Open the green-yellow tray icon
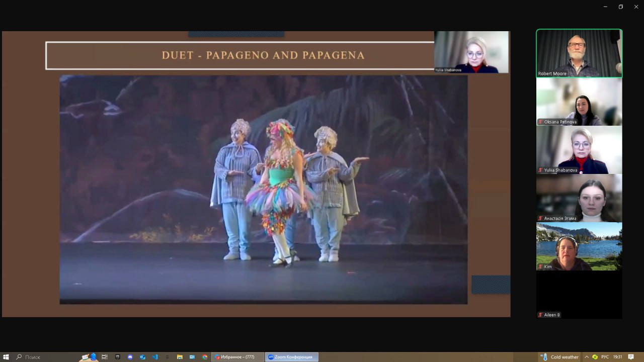The height and width of the screenshot is (362, 644). (595, 357)
